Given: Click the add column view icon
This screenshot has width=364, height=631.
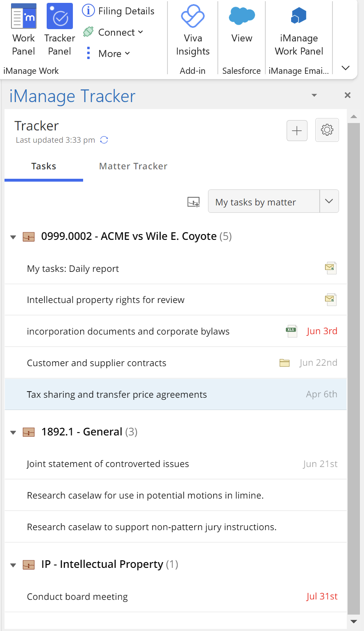Looking at the screenshot, I should coord(193,202).
